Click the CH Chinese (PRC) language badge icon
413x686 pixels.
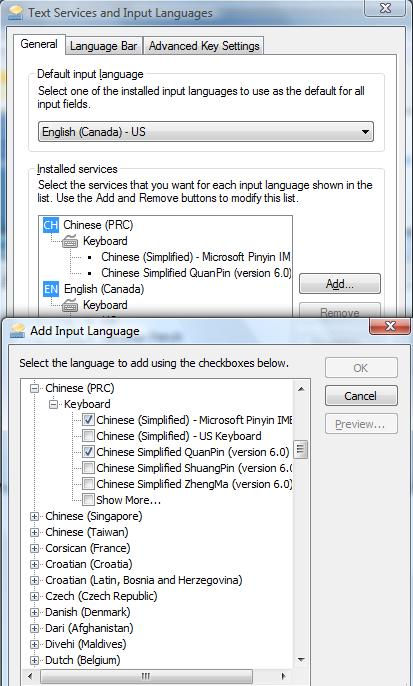[x=51, y=225]
